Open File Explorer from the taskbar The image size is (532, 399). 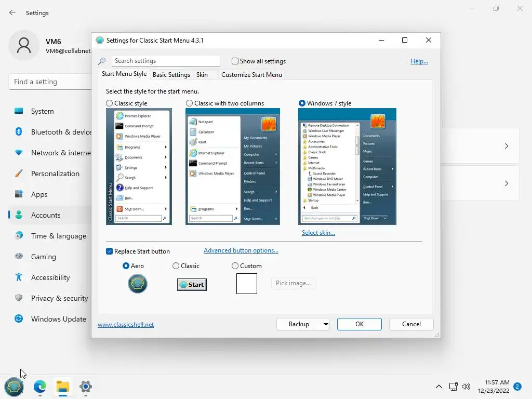[63, 387]
